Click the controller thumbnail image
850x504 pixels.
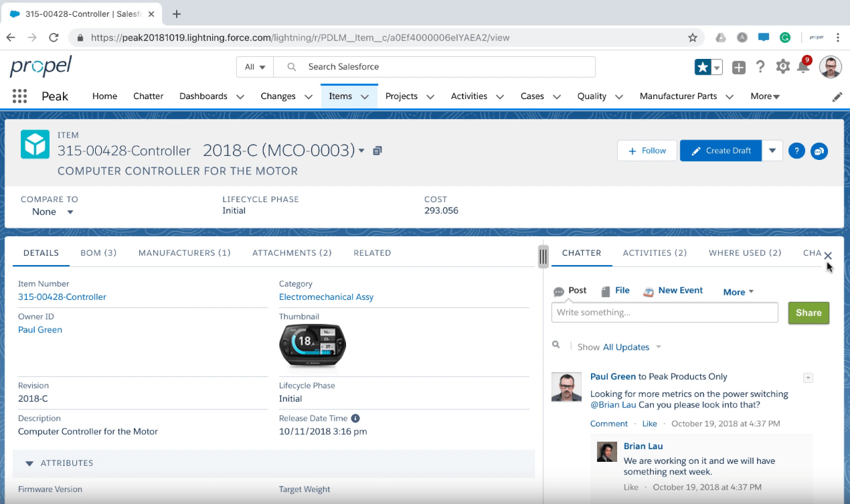coord(312,346)
